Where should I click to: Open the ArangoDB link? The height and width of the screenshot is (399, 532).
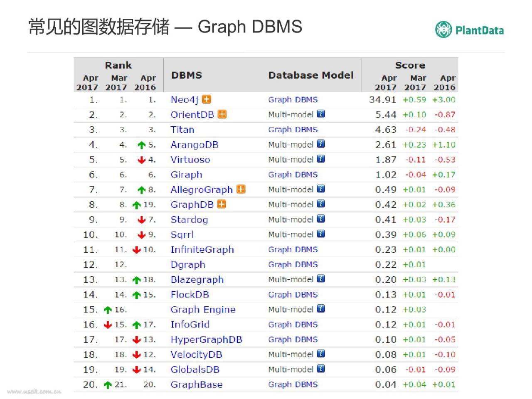(x=195, y=145)
